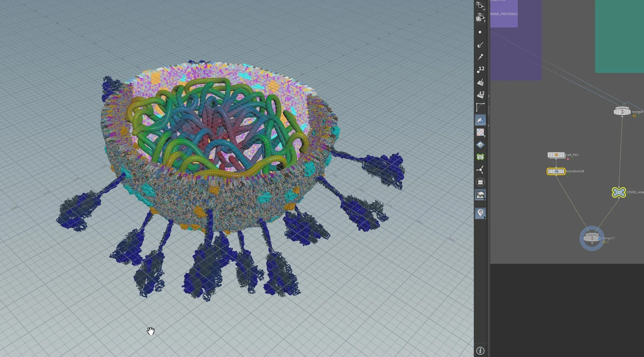Toggle display point numbers icon
Viewport: 644px width, 357px height.
pyautogui.click(x=480, y=70)
